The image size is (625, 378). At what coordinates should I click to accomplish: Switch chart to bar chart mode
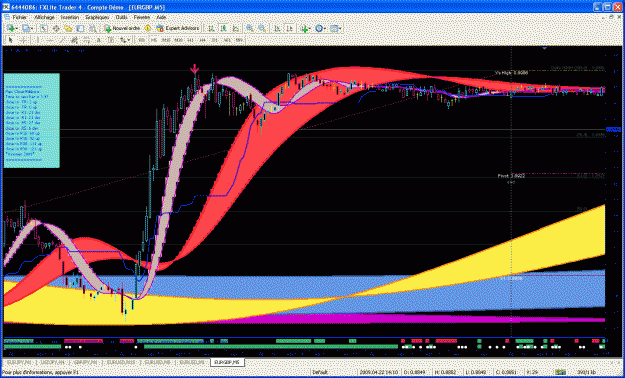click(x=211, y=28)
